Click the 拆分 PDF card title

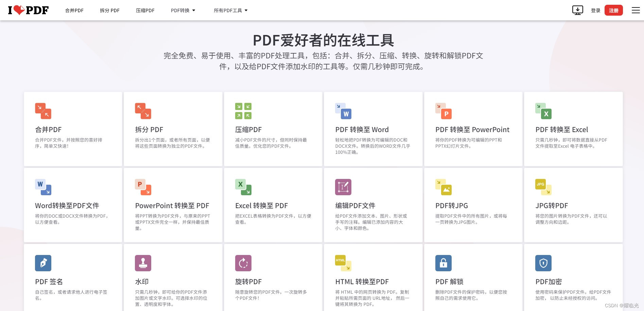click(149, 130)
